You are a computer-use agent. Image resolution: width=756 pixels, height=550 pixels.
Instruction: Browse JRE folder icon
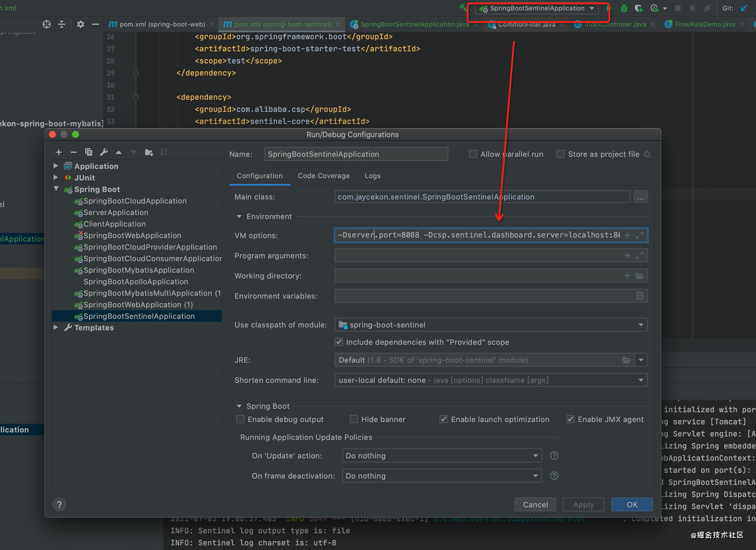coord(626,360)
